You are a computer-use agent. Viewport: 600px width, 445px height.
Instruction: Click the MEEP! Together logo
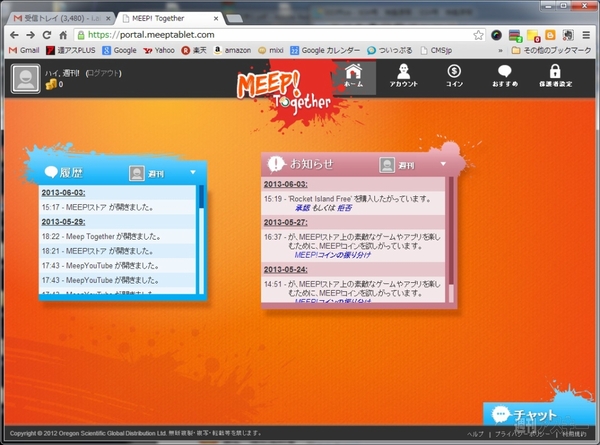[284, 92]
